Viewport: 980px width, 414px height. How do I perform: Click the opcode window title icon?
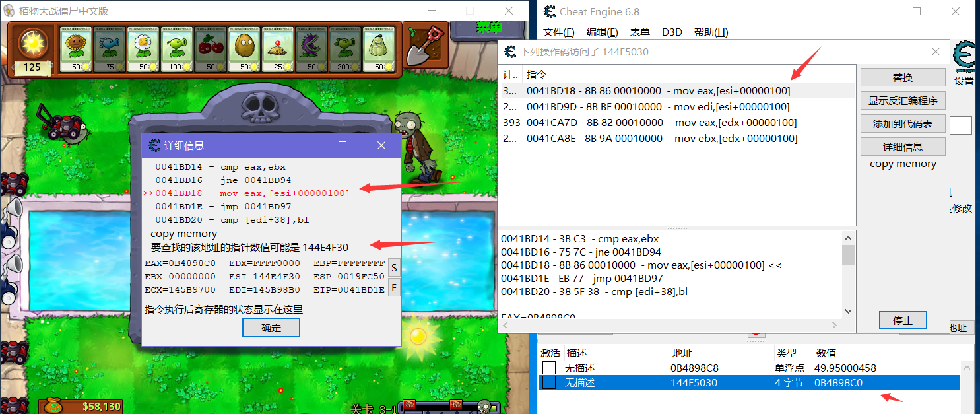pos(510,52)
